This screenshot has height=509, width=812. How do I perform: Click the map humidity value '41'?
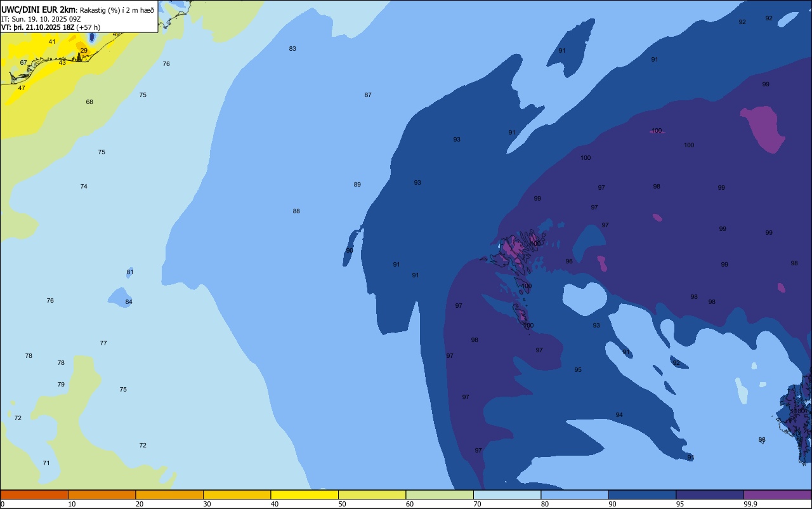(x=52, y=42)
